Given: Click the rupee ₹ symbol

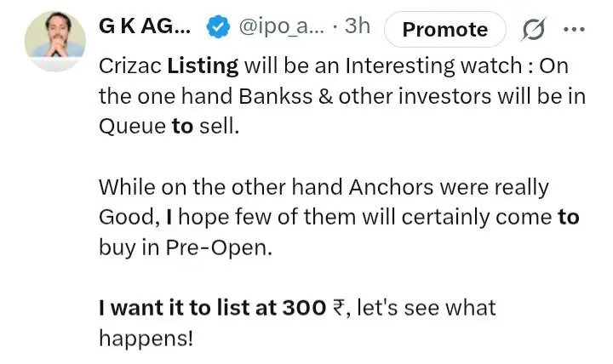Looking at the screenshot, I should click(336, 307).
